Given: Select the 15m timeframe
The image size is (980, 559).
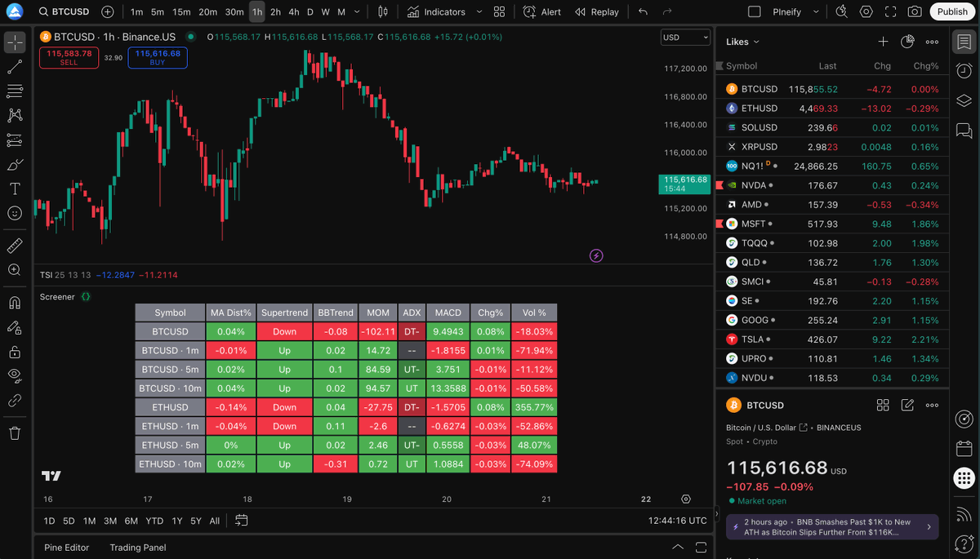Looking at the screenshot, I should [181, 11].
